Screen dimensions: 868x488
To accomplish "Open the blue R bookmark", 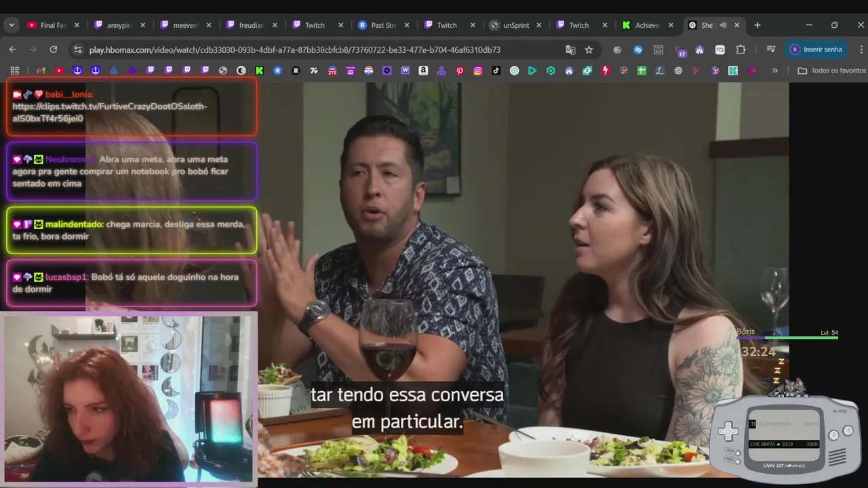I will pos(277,70).
